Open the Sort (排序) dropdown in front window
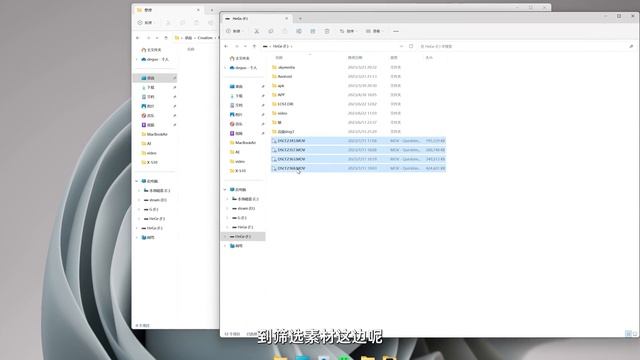Image resolution: width=640 pixels, height=360 pixels. pyautogui.click(x=348, y=31)
